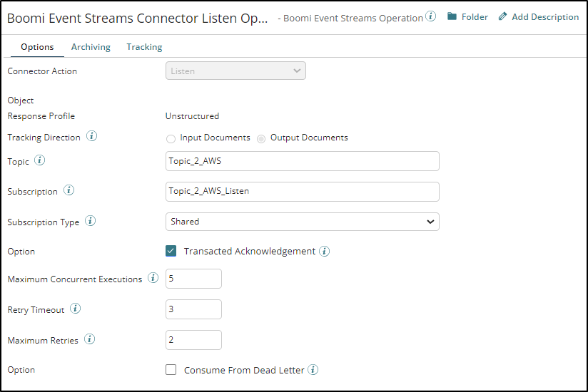Click info icon next to Maximum Concurrent Executions
Screen dimensions: 588x392
coord(153,278)
